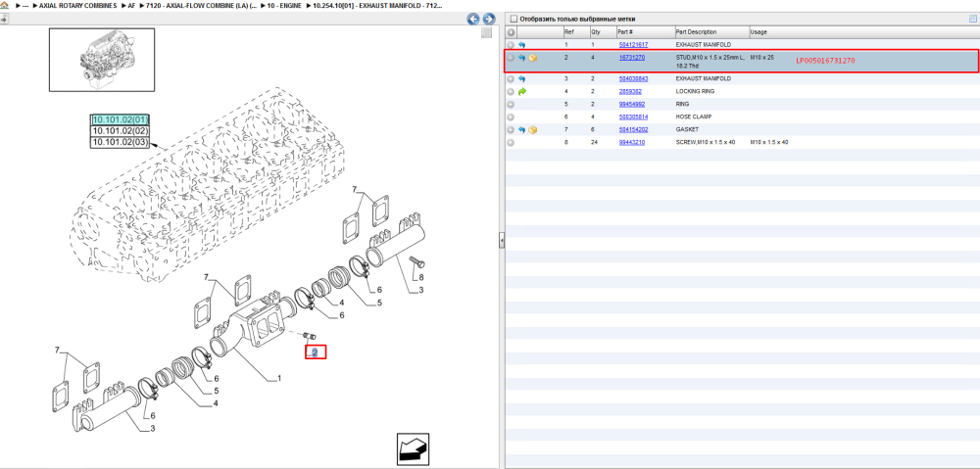Select callout number 1 in the diagram
Screen dimensions: 980x469
[278, 378]
